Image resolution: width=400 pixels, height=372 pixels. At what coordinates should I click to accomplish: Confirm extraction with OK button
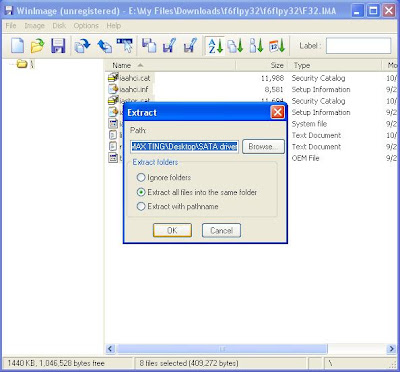point(172,230)
